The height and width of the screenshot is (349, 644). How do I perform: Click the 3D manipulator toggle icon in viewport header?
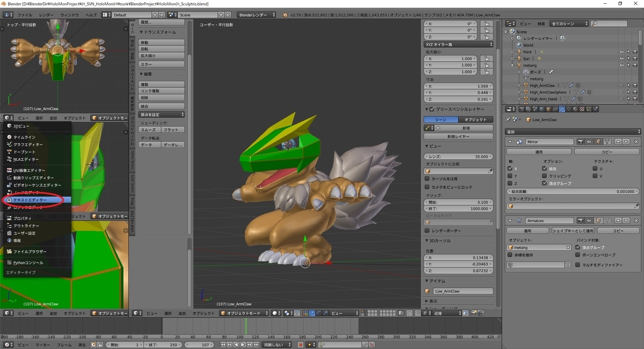(305, 313)
